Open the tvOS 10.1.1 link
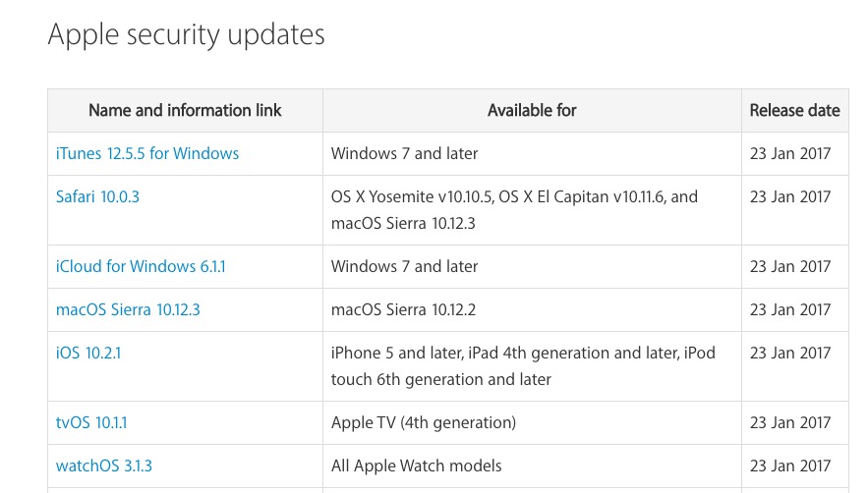The image size is (868, 493). point(91,423)
